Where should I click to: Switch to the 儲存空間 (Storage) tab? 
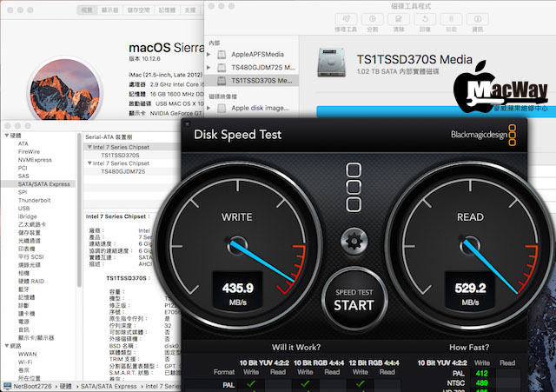(x=139, y=10)
